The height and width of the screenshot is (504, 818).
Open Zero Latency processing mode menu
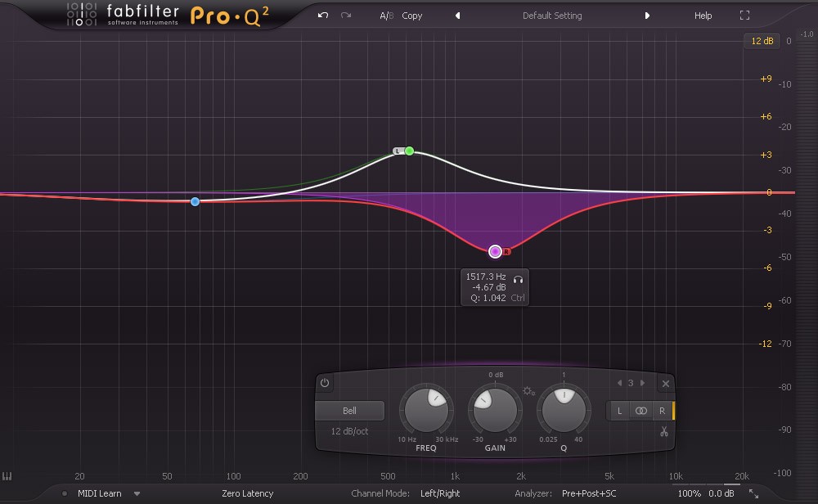click(x=247, y=493)
